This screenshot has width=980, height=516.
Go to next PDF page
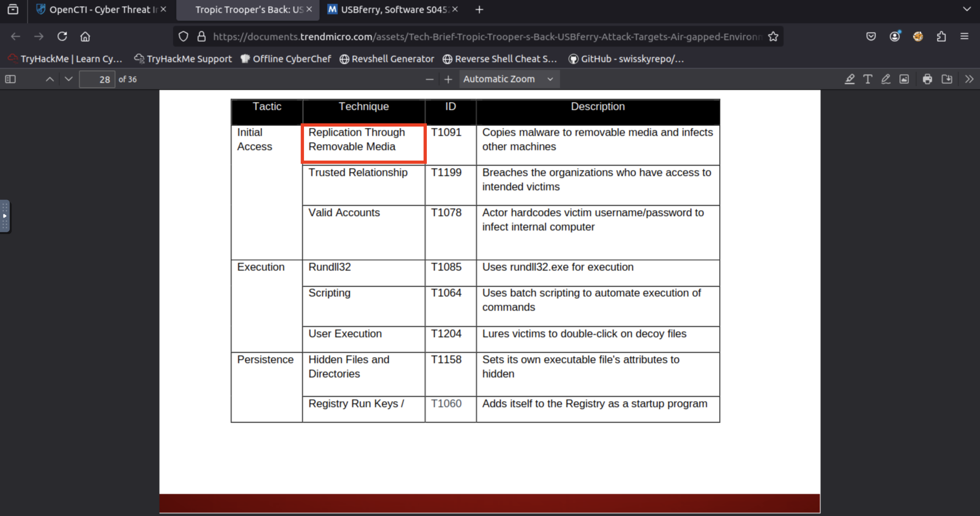tap(69, 79)
